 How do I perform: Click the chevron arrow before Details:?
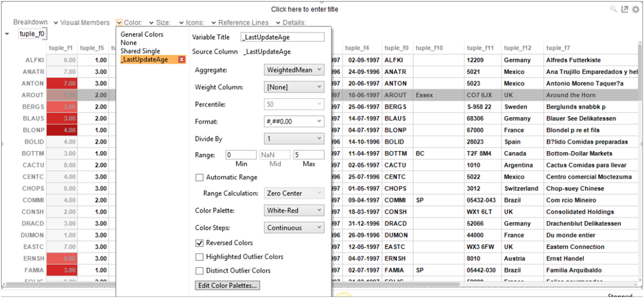pyautogui.click(x=278, y=23)
